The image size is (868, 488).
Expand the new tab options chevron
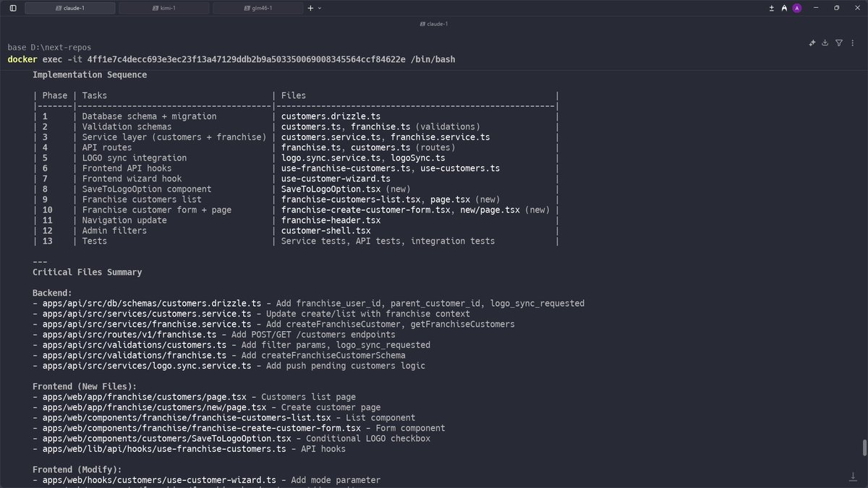point(320,8)
